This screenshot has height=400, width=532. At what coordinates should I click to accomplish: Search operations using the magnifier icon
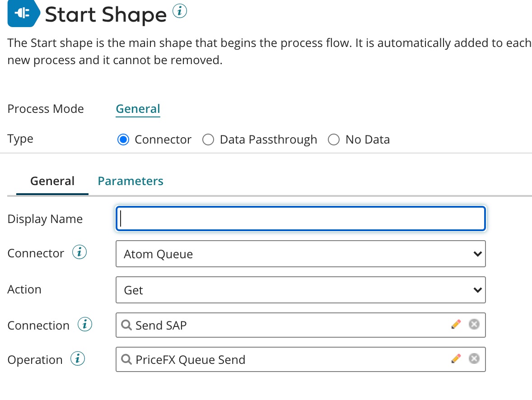click(x=127, y=359)
